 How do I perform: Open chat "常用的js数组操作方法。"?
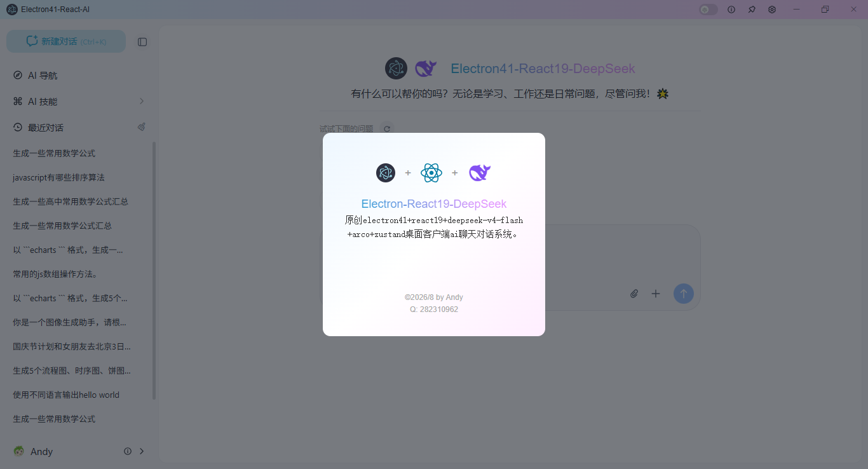55,274
